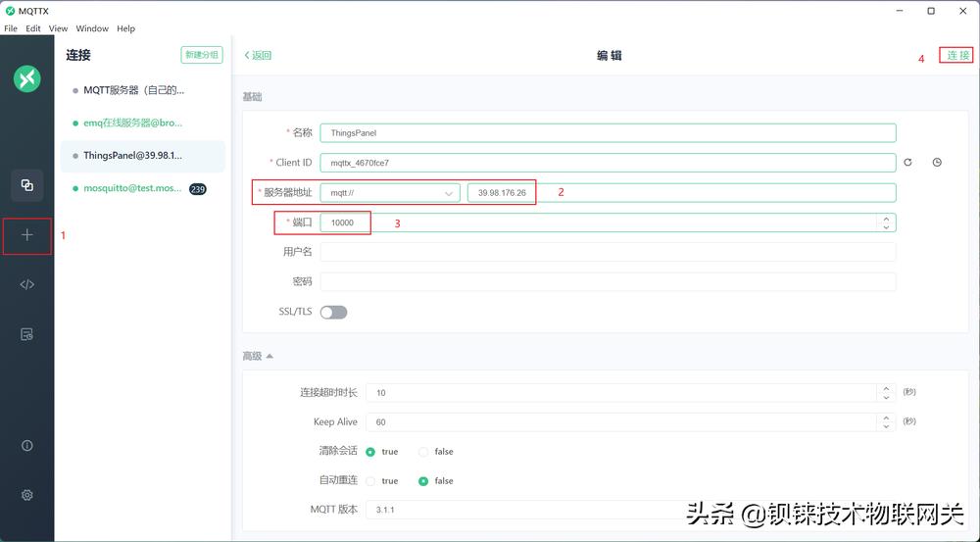The height and width of the screenshot is (542, 980).
Task: Select 清除会话 false radio option
Action: coord(423,452)
